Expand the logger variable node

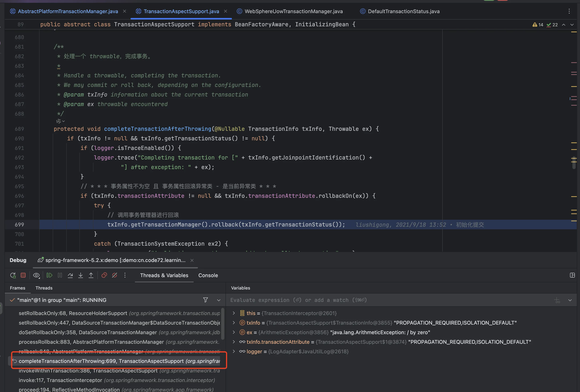234,351
